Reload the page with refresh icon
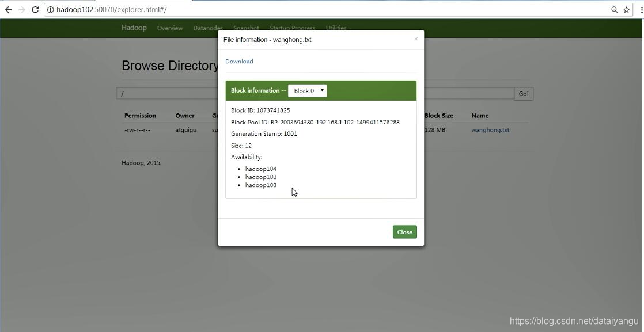644x332 pixels. pyautogui.click(x=35, y=9)
